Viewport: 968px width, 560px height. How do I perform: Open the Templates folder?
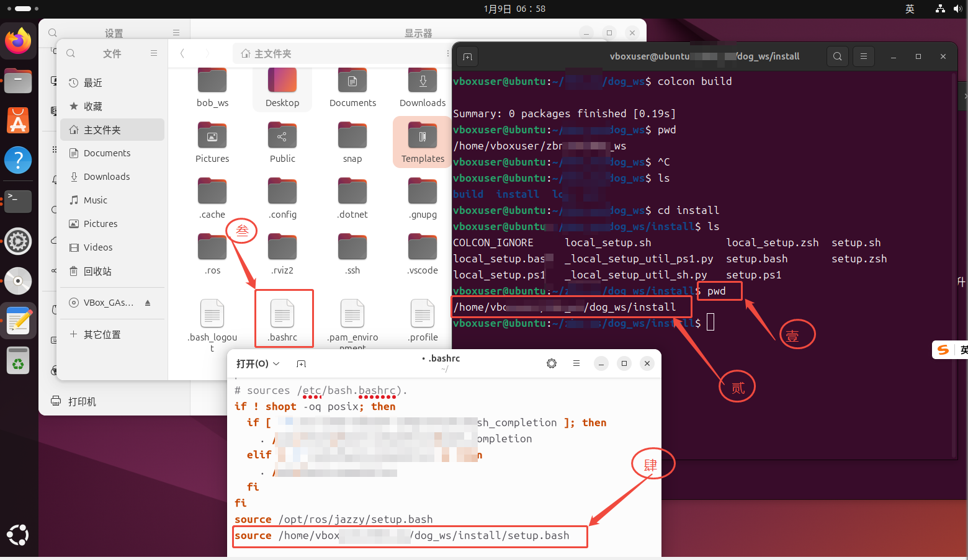(423, 142)
